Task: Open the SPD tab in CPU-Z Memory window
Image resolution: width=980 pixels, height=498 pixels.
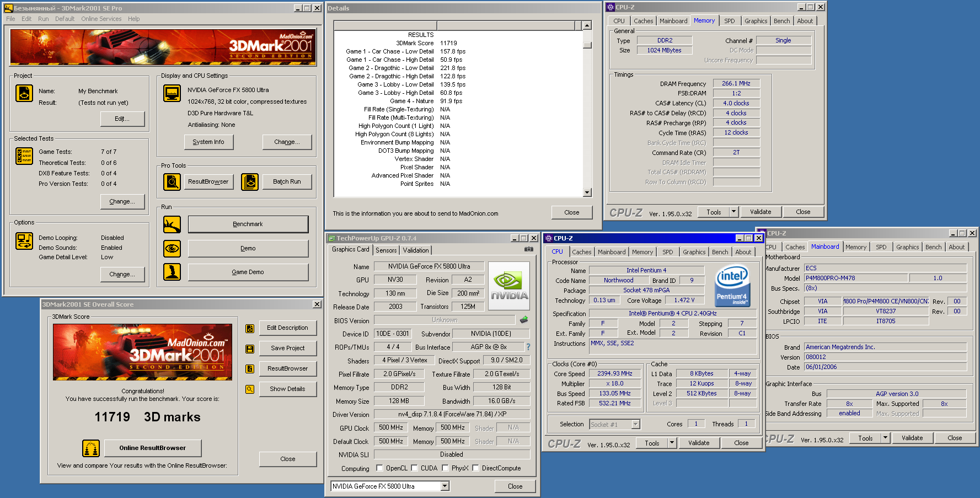Action: (x=730, y=21)
